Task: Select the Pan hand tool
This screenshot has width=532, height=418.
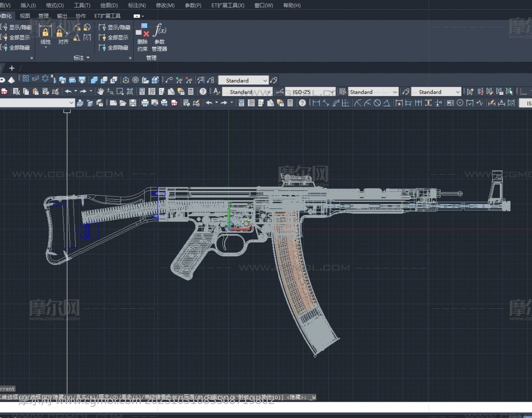Action: [x=100, y=91]
